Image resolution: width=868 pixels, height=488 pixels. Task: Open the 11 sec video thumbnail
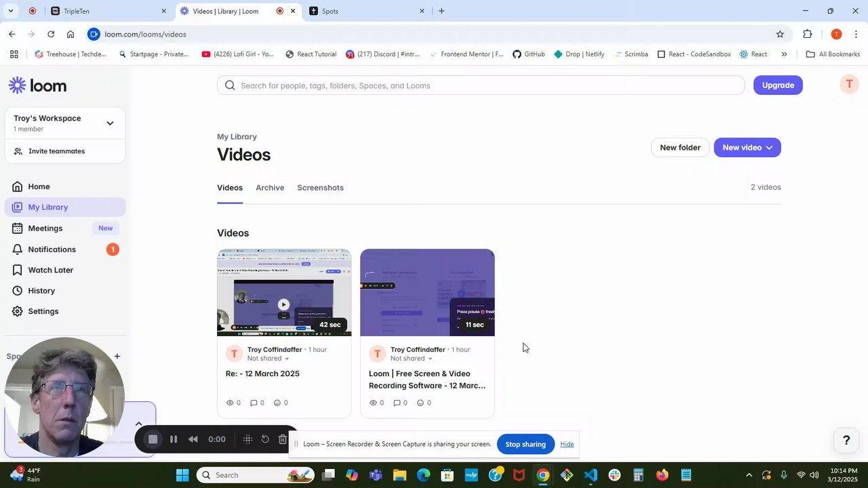coord(427,293)
